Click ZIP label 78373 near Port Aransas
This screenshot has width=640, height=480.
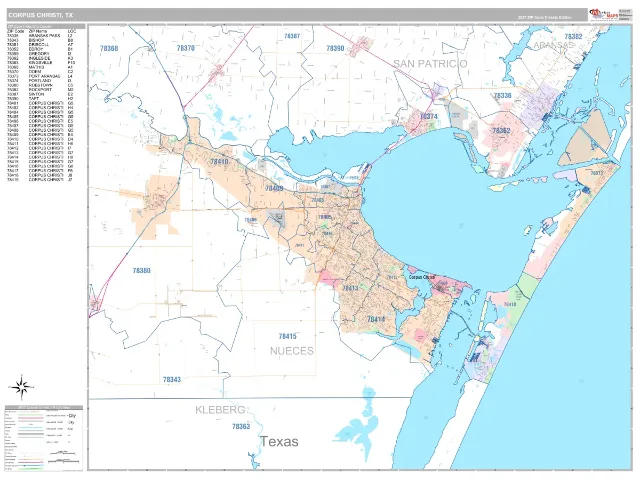[x=596, y=173]
